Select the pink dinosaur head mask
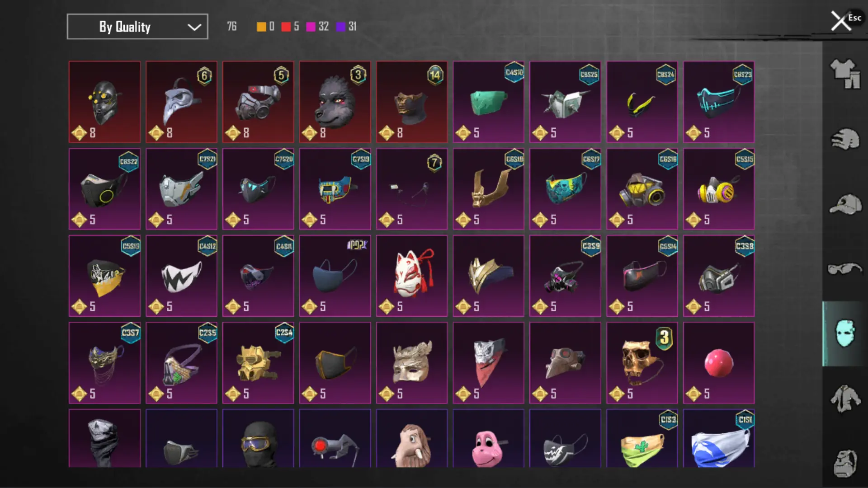The width and height of the screenshot is (868, 488). [489, 438]
